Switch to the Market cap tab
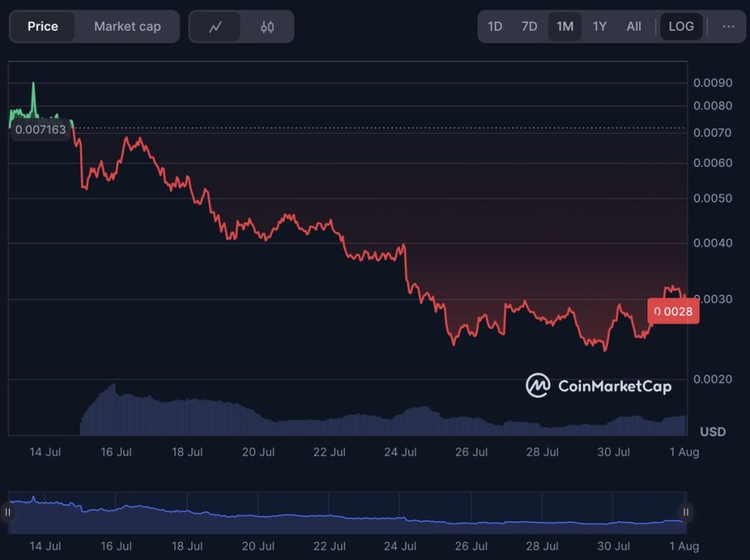The width and height of the screenshot is (750, 560). coord(127,26)
